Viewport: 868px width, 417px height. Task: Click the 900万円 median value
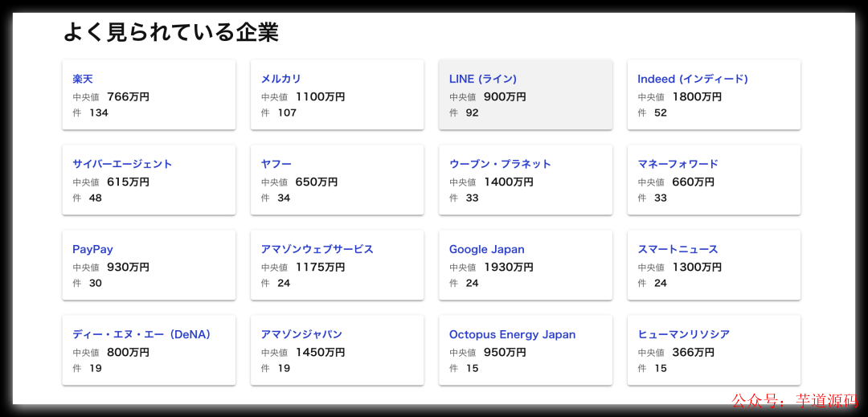click(x=505, y=96)
